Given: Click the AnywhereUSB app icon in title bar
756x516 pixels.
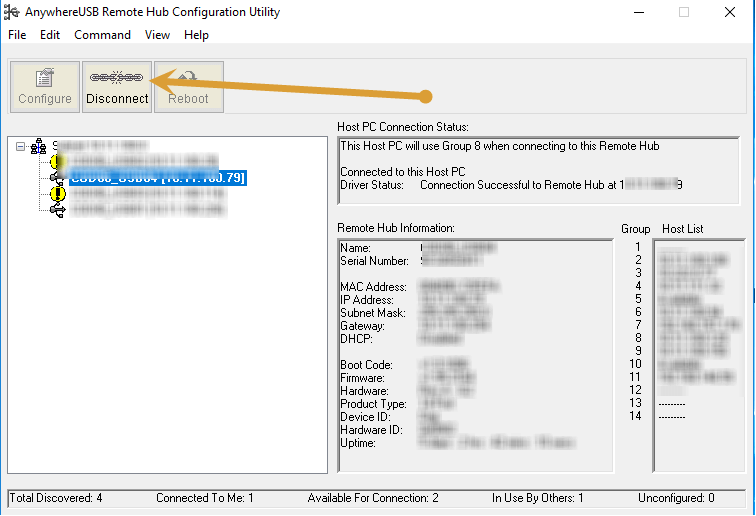Looking at the screenshot, I should pos(11,12).
